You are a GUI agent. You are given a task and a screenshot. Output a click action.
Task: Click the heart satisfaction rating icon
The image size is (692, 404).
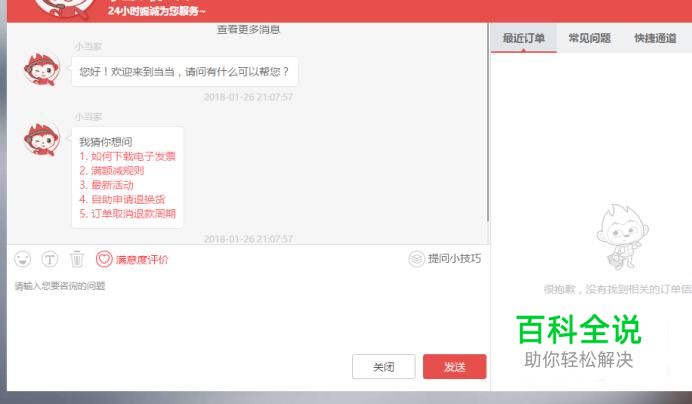[104, 259]
